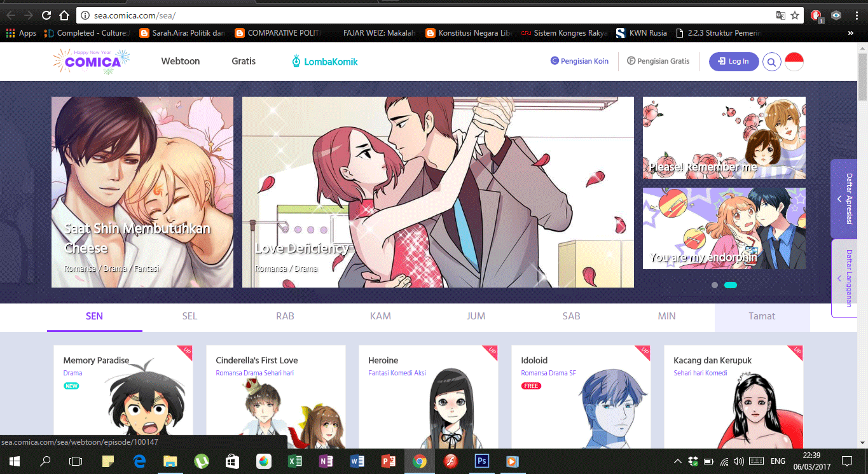Open the Pengisian Gratis link
The width and height of the screenshot is (868, 474).
658,60
